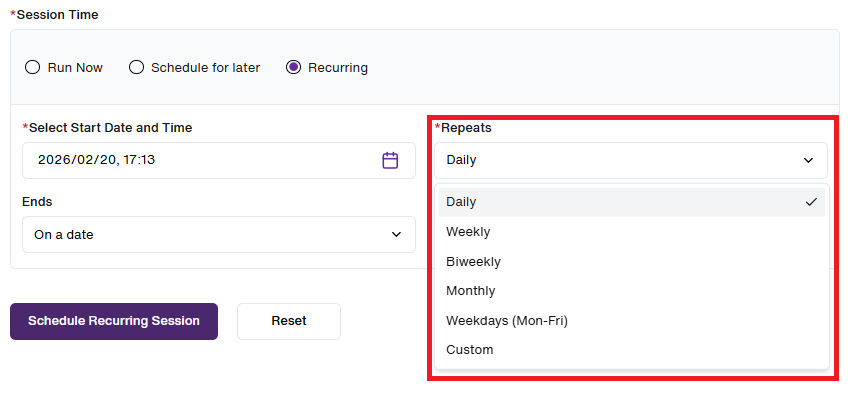Pick the Monthly repeat option
Image resolution: width=864 pixels, height=409 pixels.
coord(631,290)
